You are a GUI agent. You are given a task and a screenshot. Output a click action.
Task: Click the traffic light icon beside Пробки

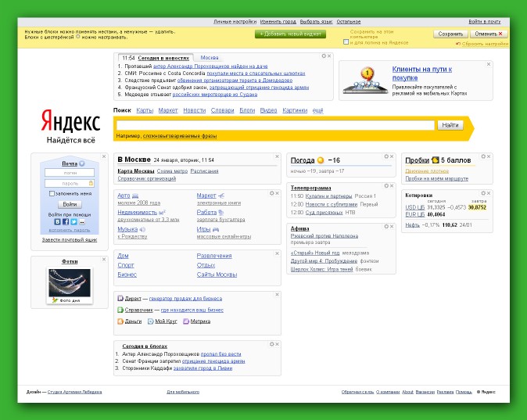pyautogui.click(x=436, y=160)
